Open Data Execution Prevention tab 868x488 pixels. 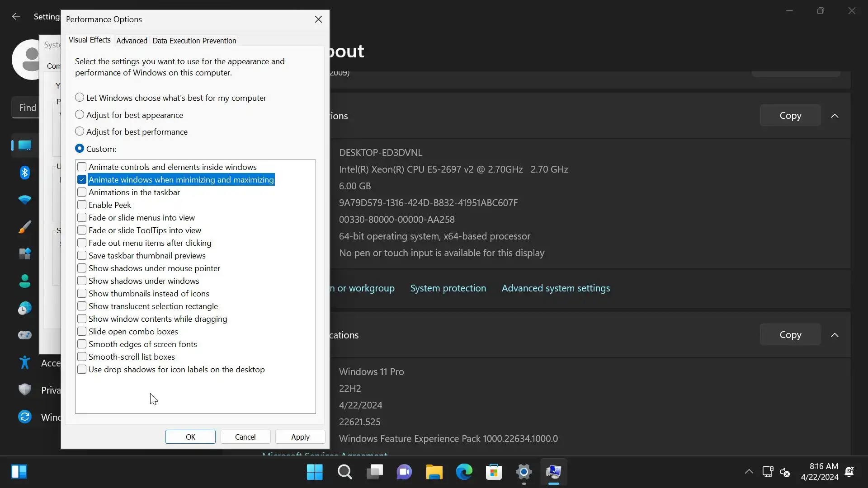(194, 41)
